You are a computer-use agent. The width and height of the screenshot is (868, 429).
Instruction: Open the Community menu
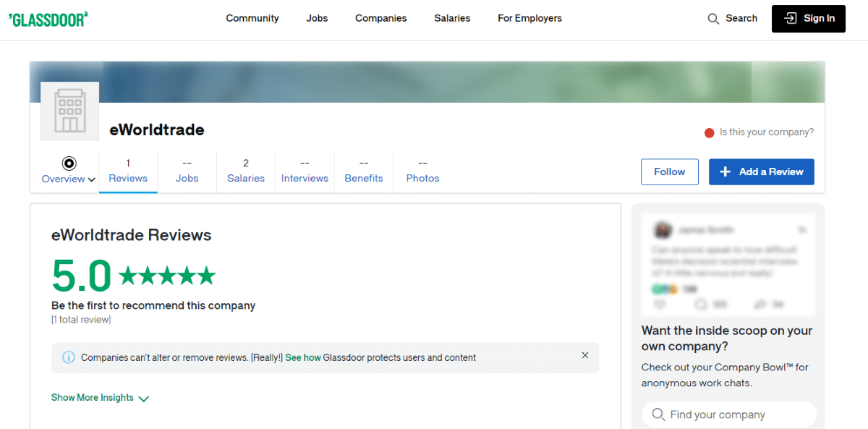pyautogui.click(x=252, y=19)
